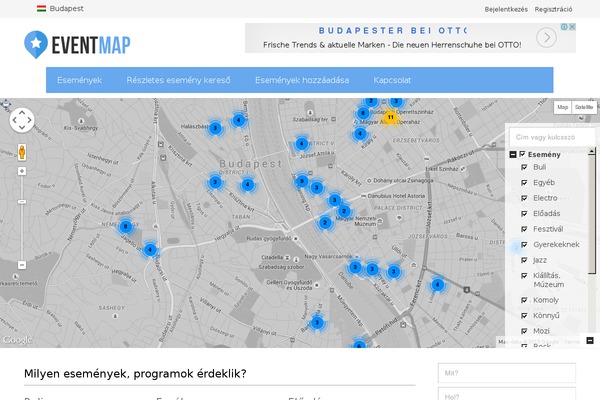Pan the map left with the arrow
The width and height of the screenshot is (600, 400).
[x=15, y=120]
